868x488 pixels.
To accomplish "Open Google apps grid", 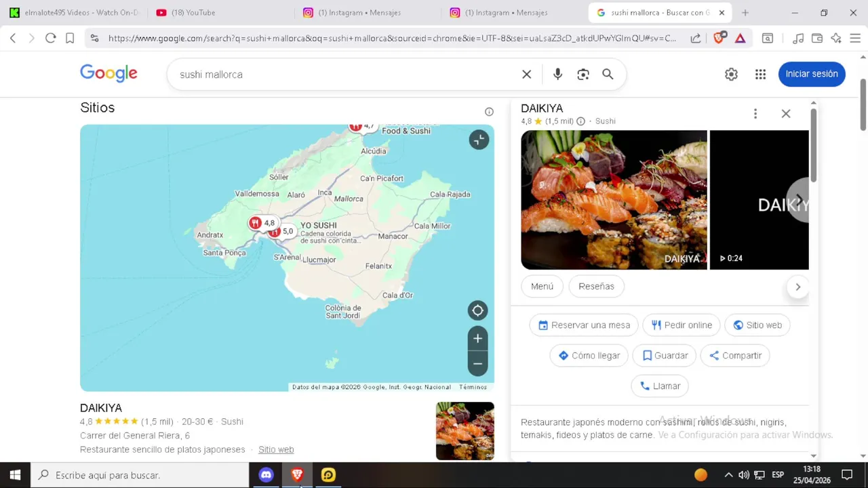I will click(760, 75).
